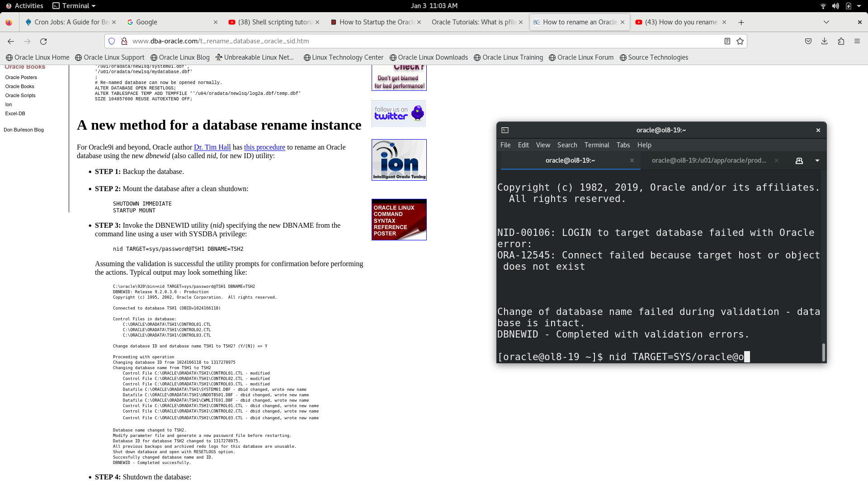Switch to the Oracle Tutorials pfile tab

coord(474,22)
